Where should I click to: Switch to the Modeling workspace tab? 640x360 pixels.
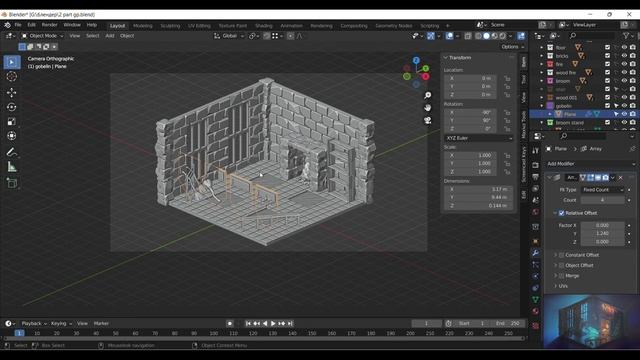coord(143,26)
